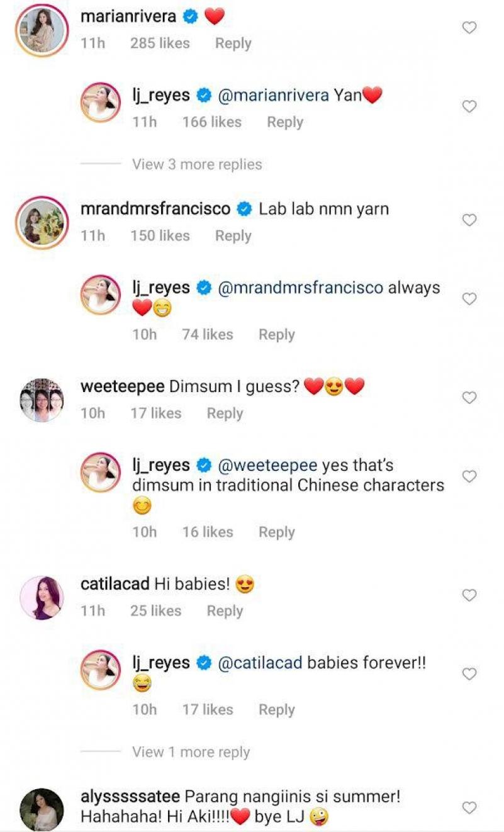View the 285 likes on marianrivera's comment
Image resolution: width=504 pixels, height=832 pixels.
pyautogui.click(x=160, y=43)
